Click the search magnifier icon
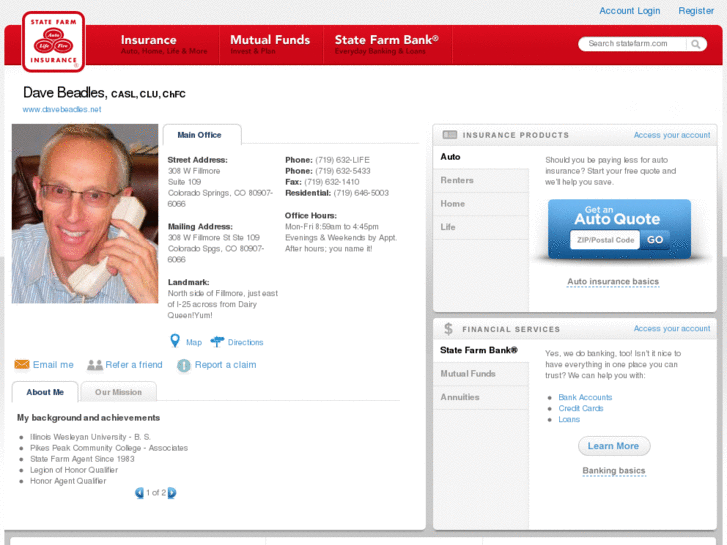The height and width of the screenshot is (545, 727). point(695,44)
